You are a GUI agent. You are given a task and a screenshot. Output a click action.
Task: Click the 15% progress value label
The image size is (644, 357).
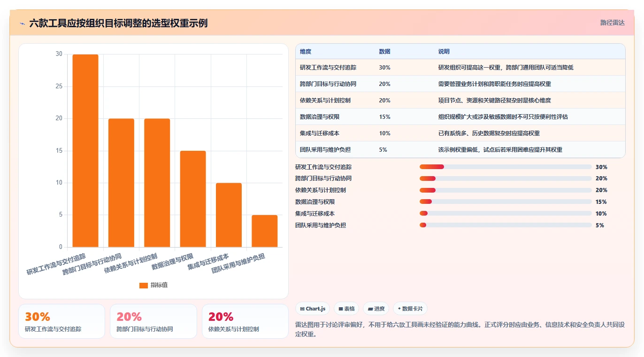pyautogui.click(x=601, y=202)
